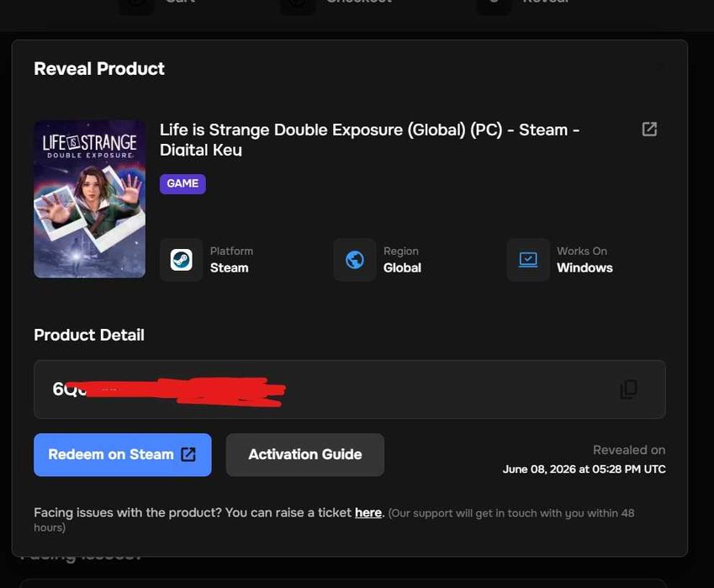Image resolution: width=714 pixels, height=588 pixels.
Task: Open product page via external link icon
Action: (649, 130)
